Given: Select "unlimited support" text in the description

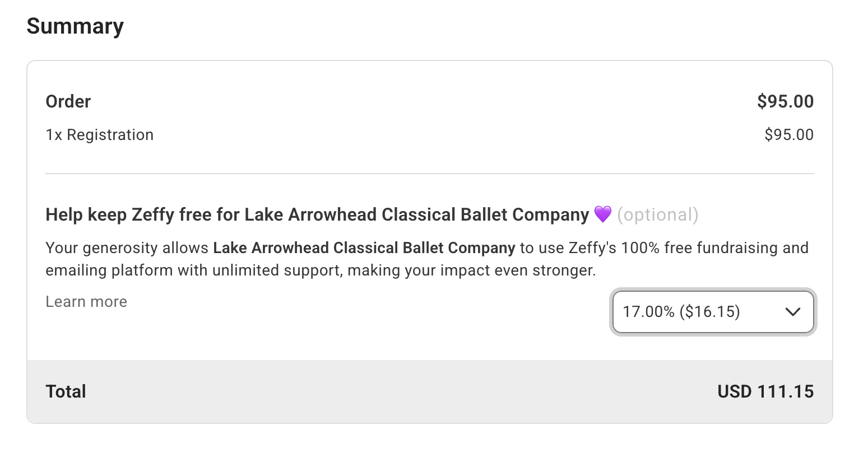Looking at the screenshot, I should click(282, 270).
